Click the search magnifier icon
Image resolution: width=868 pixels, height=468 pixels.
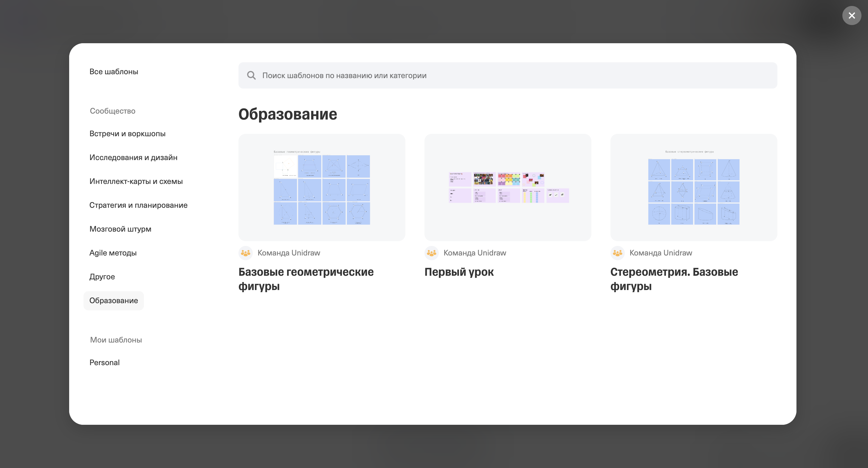pyautogui.click(x=251, y=75)
